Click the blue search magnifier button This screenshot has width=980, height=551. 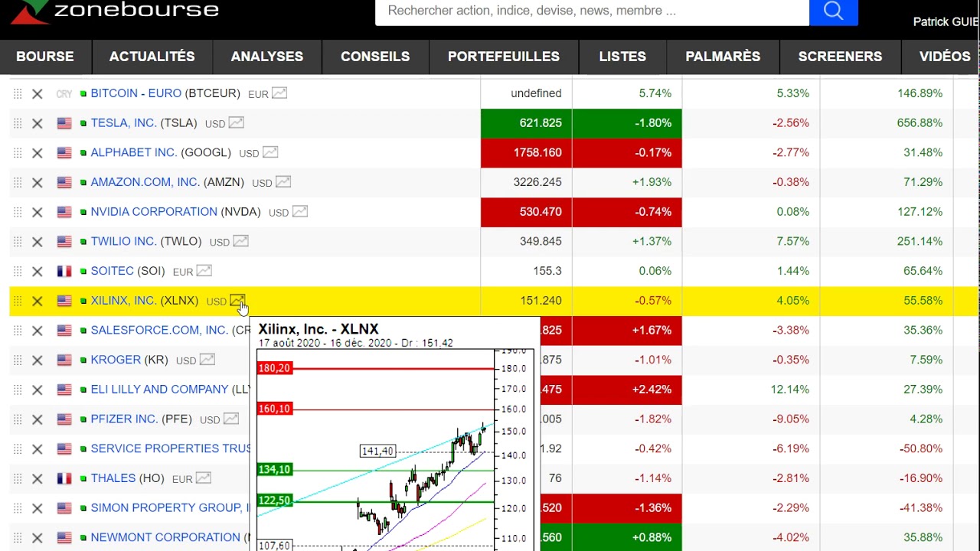point(834,11)
